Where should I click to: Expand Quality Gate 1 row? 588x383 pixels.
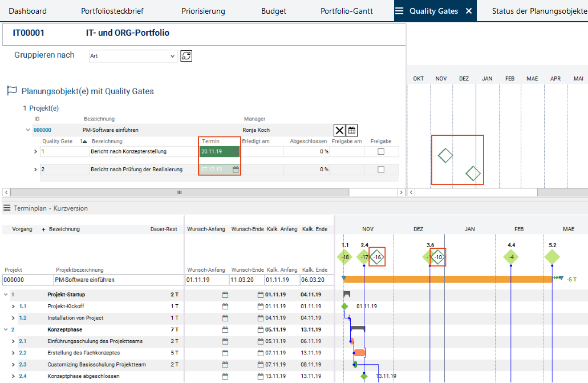pos(35,152)
